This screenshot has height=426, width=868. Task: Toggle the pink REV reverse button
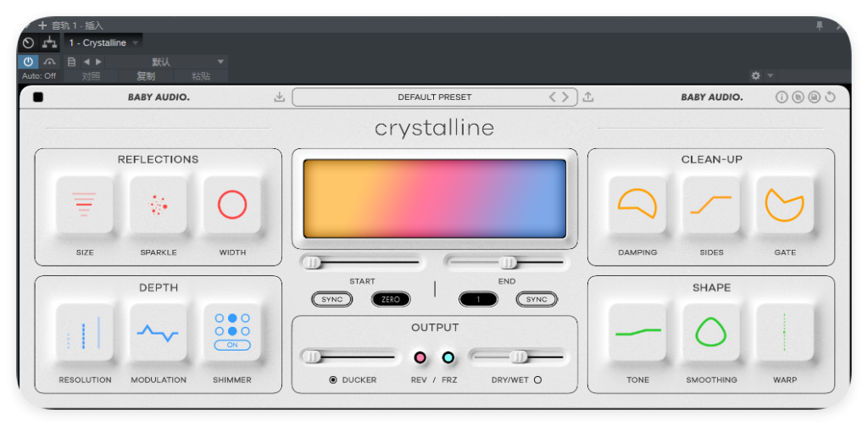[x=420, y=357]
